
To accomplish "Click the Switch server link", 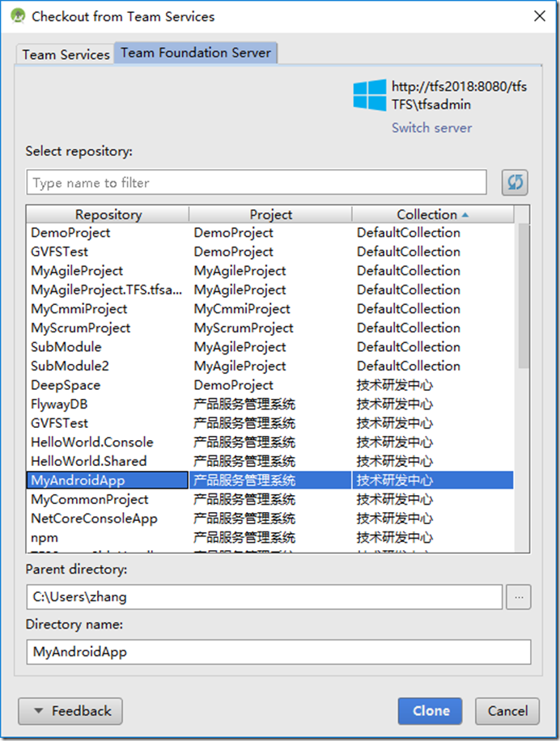I will pos(431,128).
